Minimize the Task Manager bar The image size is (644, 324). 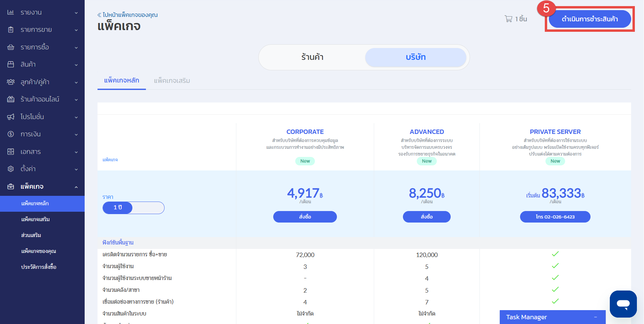pyautogui.click(x=595, y=317)
